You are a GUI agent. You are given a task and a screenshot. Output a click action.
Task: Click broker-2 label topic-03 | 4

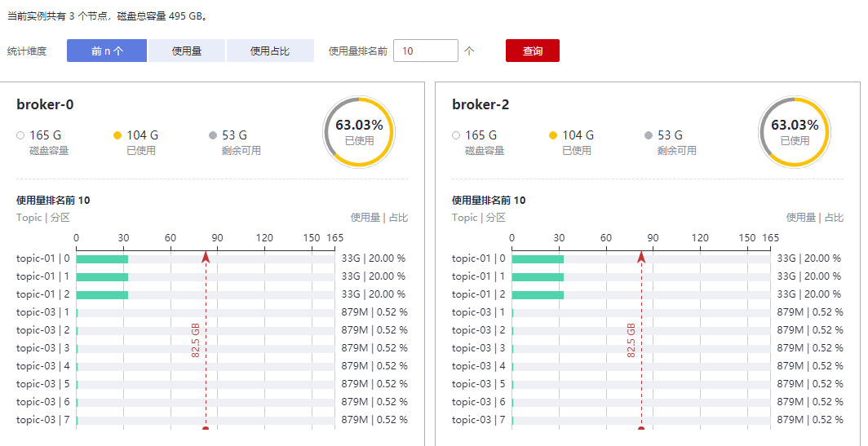point(479,366)
